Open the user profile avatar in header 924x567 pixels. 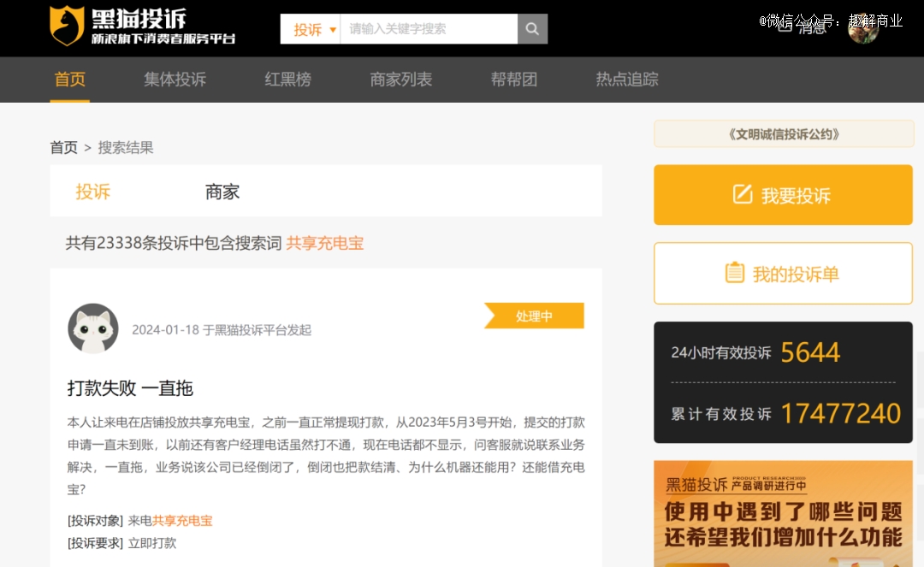[x=862, y=28]
